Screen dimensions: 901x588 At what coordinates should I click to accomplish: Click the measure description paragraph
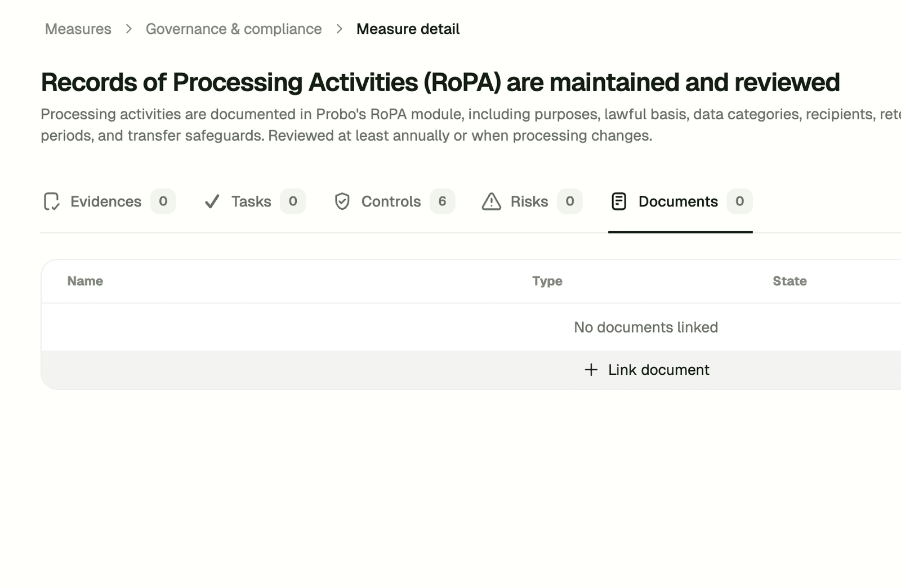(x=471, y=124)
